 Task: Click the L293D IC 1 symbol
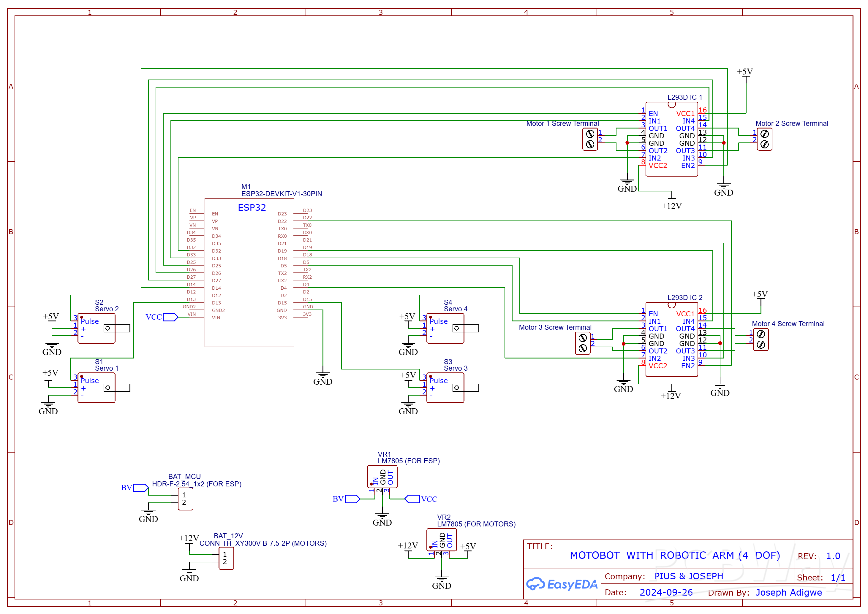(671, 140)
